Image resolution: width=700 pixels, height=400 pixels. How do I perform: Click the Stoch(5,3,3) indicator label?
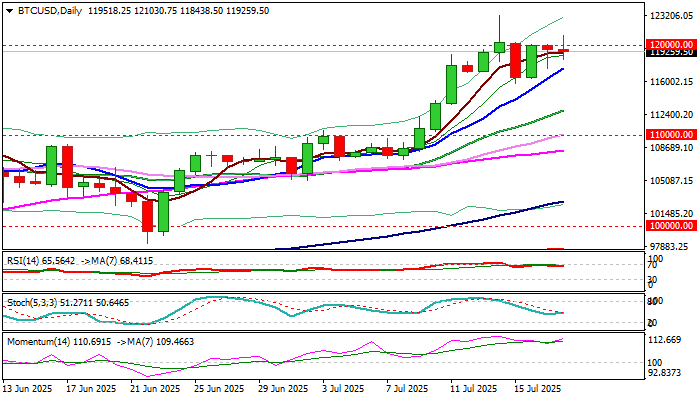click(x=68, y=303)
